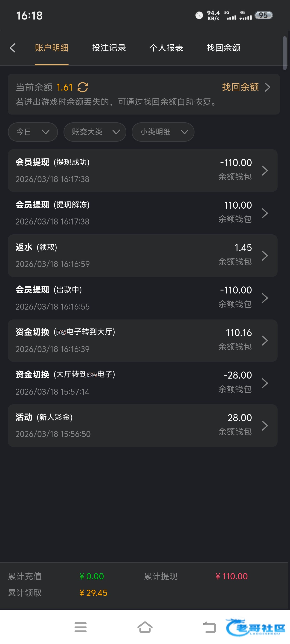This screenshot has width=290, height=644.
Task: Switch to the 投注记录 tab
Action: (109, 48)
